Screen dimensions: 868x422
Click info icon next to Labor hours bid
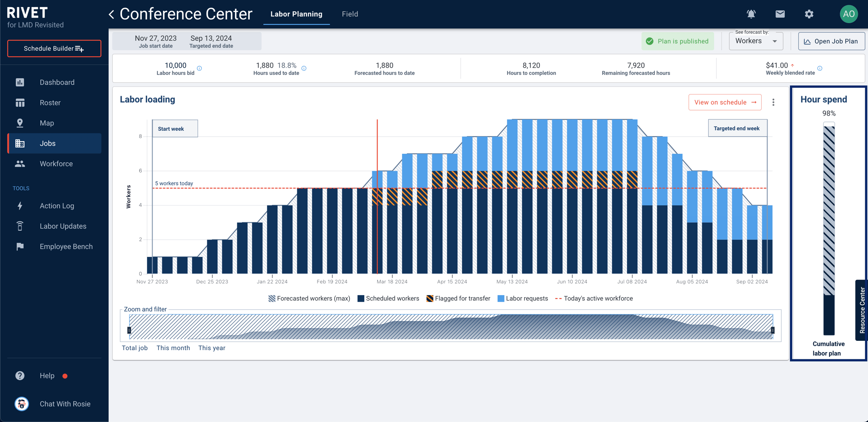coord(199,68)
